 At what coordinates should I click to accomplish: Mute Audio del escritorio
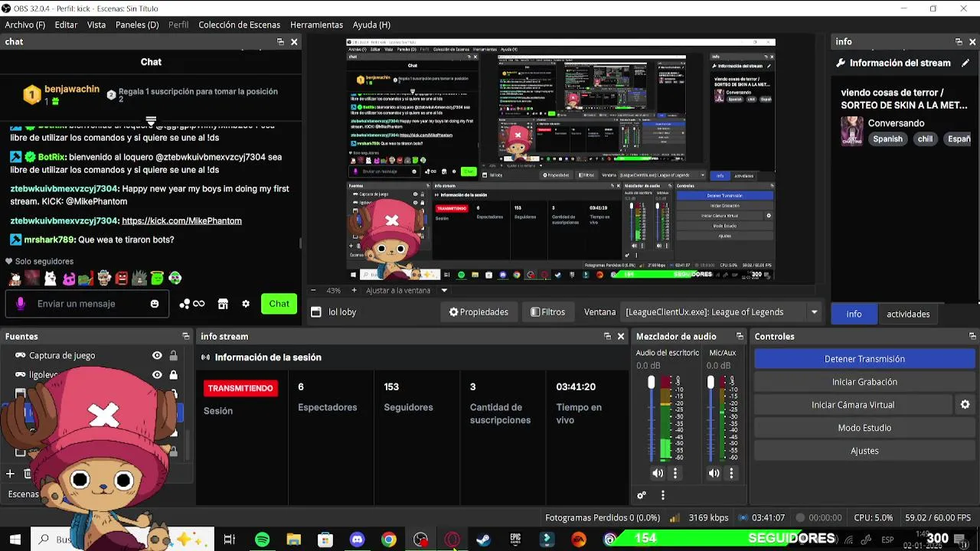click(x=658, y=473)
